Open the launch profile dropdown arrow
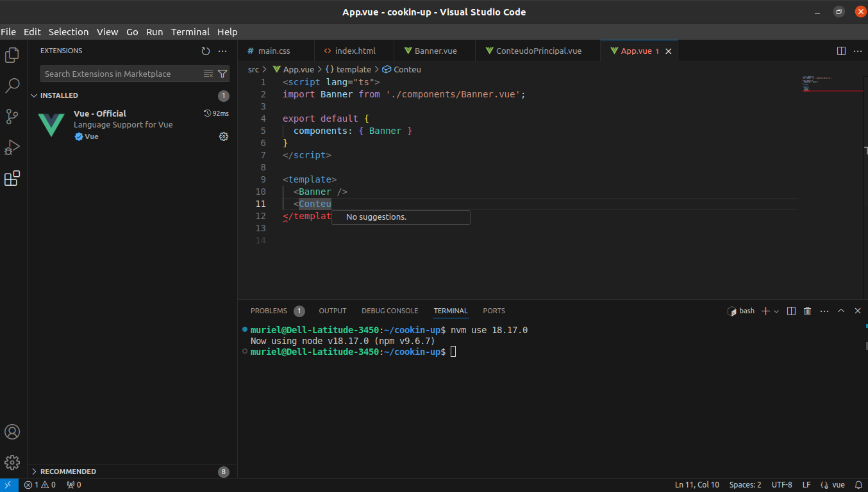Screen dimensions: 868x492 click(x=776, y=311)
